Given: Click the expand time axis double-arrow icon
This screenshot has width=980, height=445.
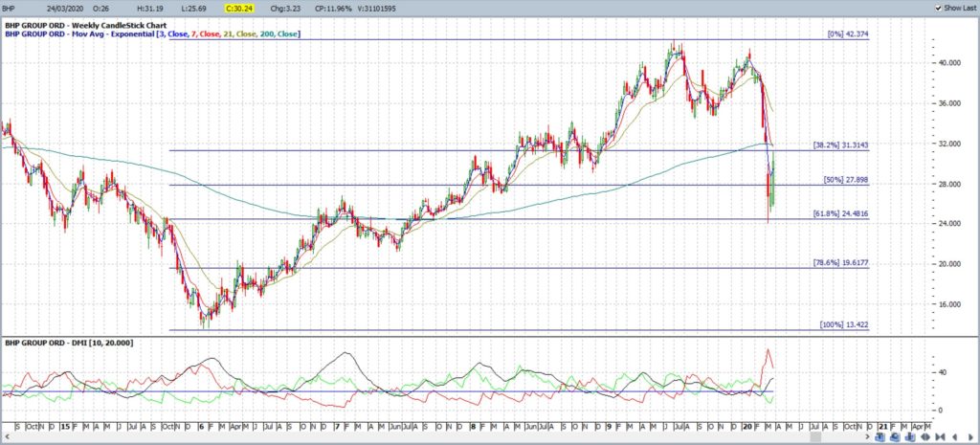Looking at the screenshot, I should pos(925,437).
